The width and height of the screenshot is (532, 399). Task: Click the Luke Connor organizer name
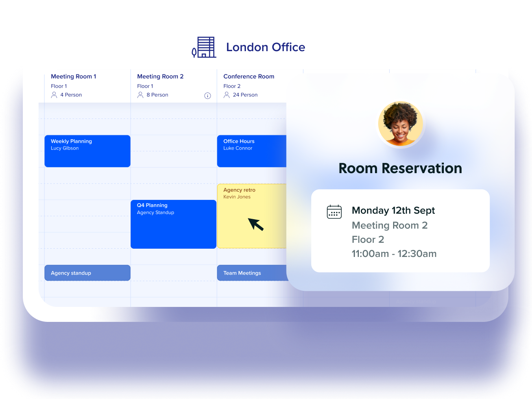point(238,148)
